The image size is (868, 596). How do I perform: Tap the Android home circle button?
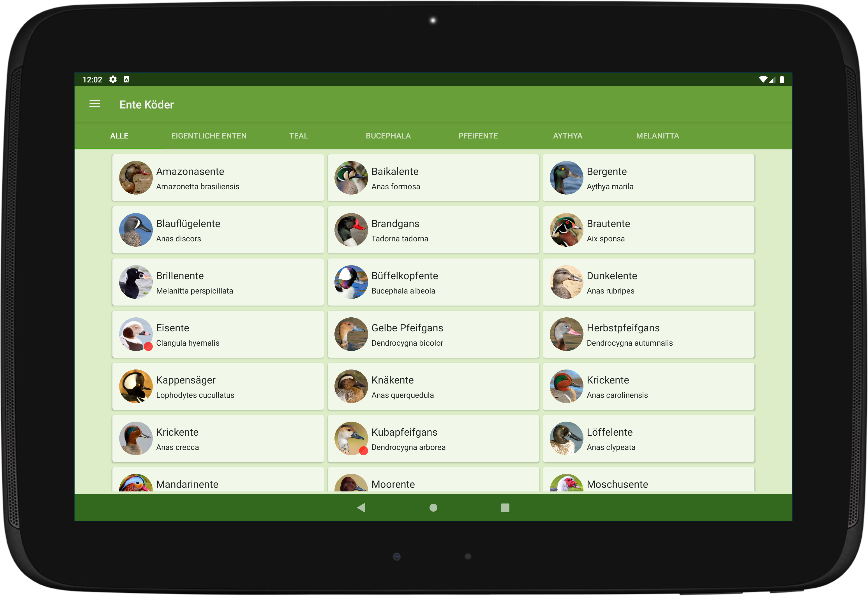click(x=434, y=508)
